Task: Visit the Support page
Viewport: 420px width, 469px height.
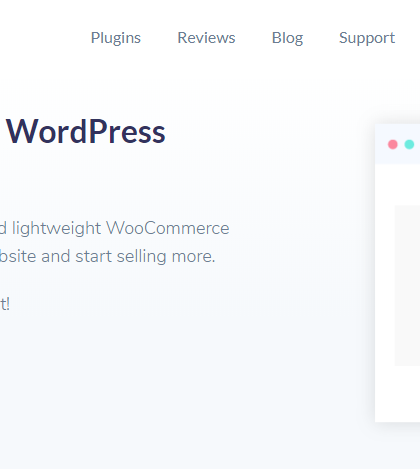Action: (x=367, y=38)
